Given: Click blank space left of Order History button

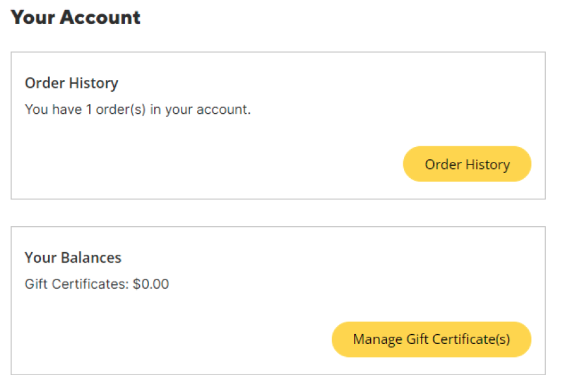Looking at the screenshot, I should tap(215, 164).
